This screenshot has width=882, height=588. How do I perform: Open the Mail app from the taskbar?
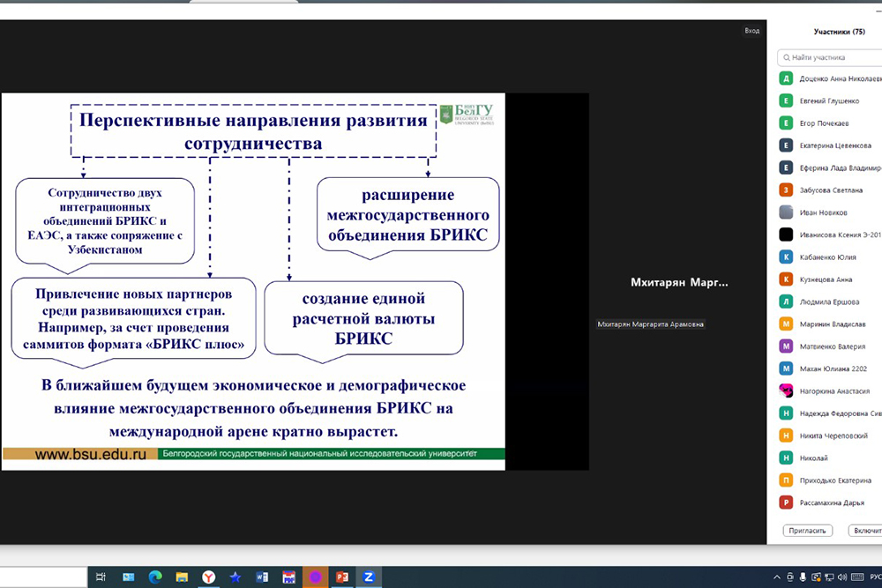tap(129, 577)
